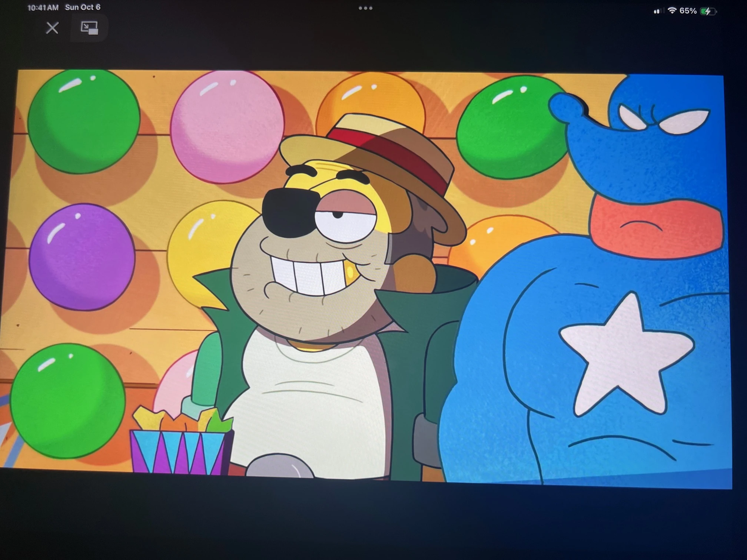Tap the charging battery icon
This screenshot has height=560, width=747.
point(708,11)
